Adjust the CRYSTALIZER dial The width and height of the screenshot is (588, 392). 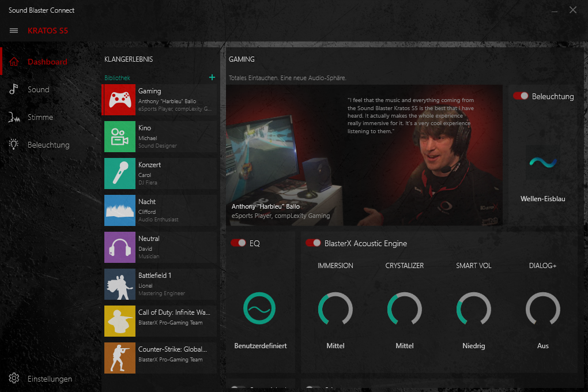405,309
